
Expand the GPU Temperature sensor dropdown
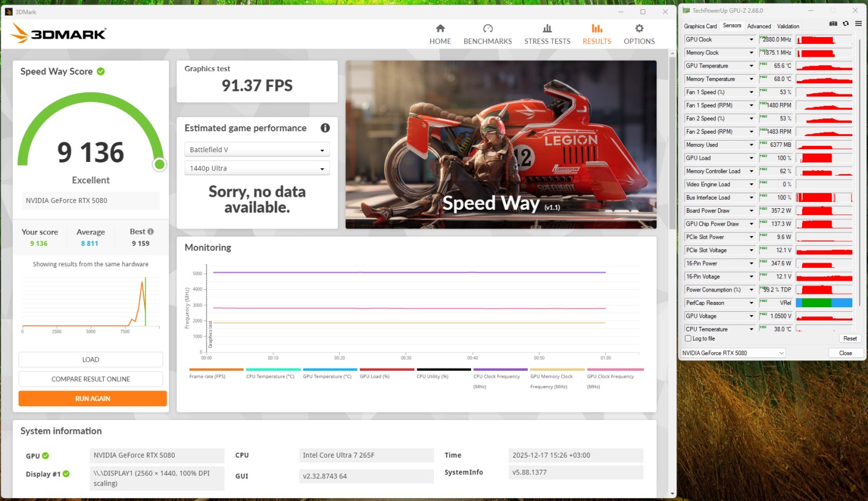tap(751, 66)
